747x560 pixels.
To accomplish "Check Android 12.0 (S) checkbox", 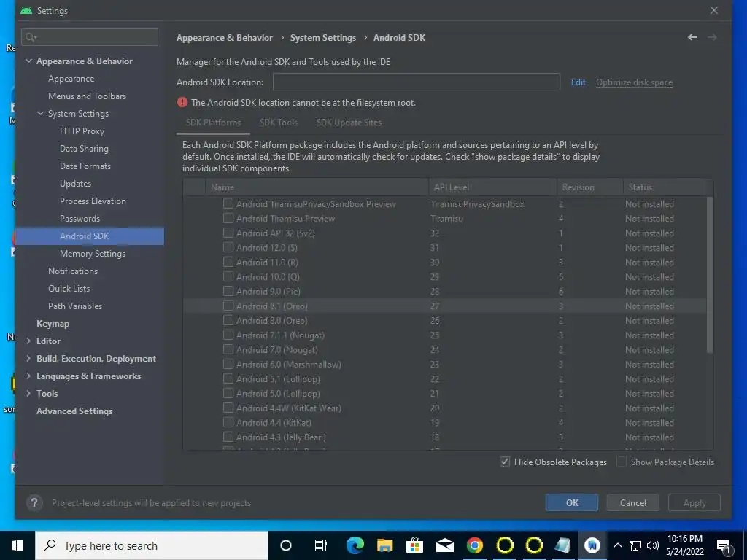I will pyautogui.click(x=228, y=248).
